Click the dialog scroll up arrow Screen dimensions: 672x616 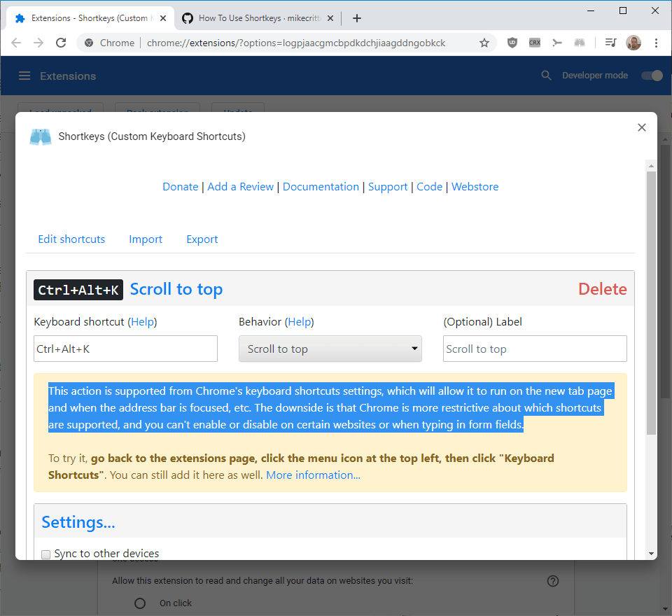tap(651, 166)
